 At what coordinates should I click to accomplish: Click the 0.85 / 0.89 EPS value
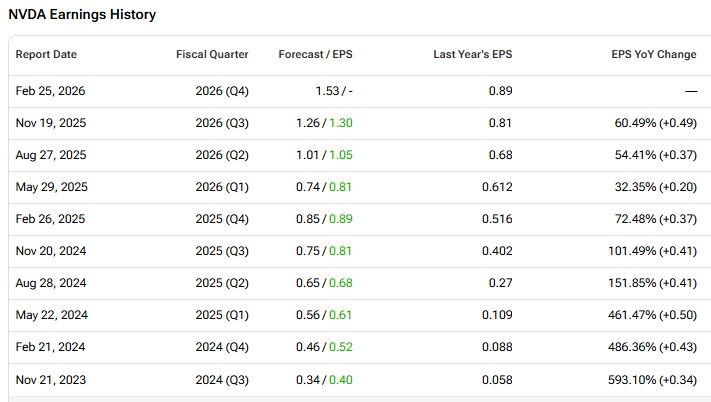point(325,219)
